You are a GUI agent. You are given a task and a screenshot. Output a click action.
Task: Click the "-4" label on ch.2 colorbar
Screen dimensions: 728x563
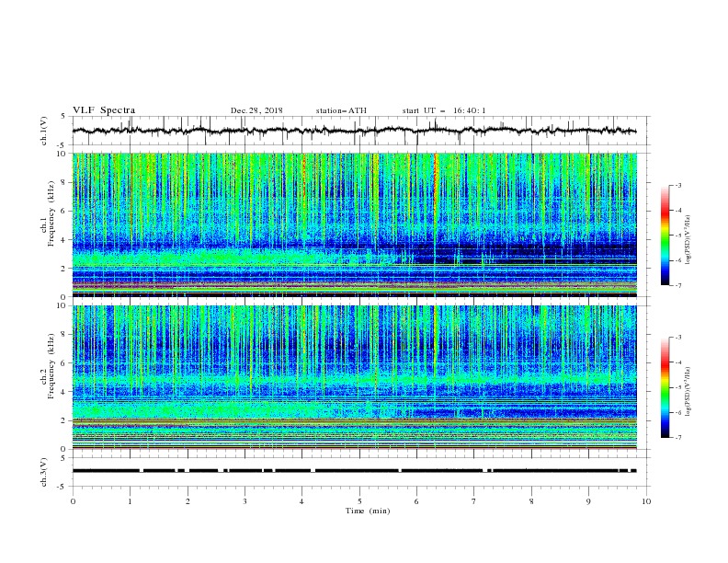coord(677,362)
